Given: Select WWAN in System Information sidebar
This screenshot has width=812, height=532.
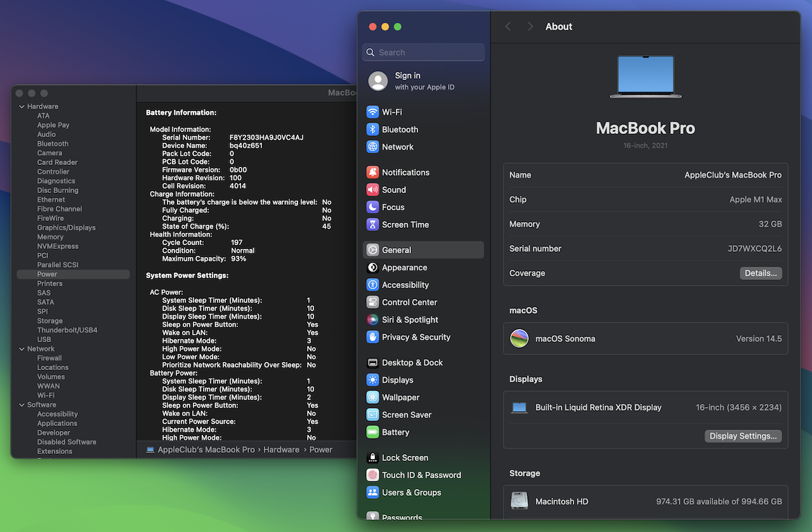Looking at the screenshot, I should (48, 386).
